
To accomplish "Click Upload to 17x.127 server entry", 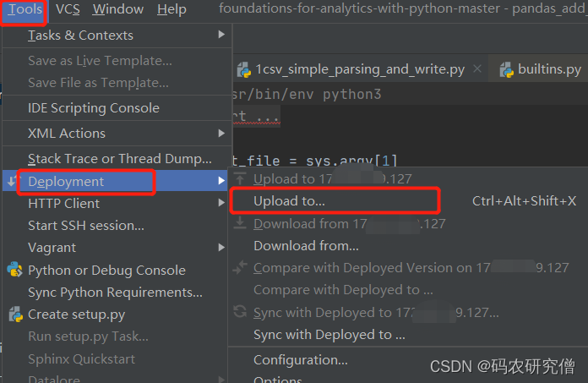I will coord(407,179).
